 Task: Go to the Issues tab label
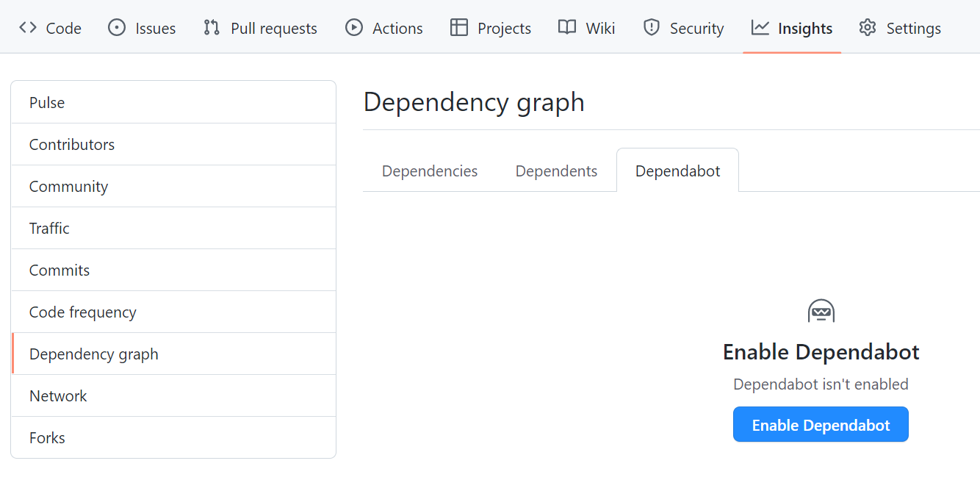(156, 29)
